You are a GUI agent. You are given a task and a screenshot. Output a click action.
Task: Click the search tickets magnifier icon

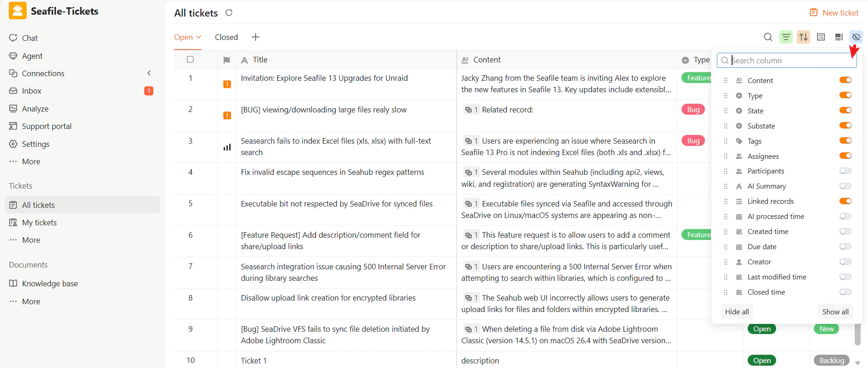768,37
